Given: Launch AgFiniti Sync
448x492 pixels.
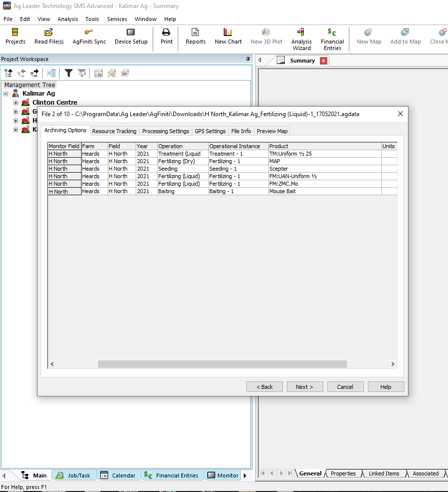Looking at the screenshot, I should tap(89, 36).
